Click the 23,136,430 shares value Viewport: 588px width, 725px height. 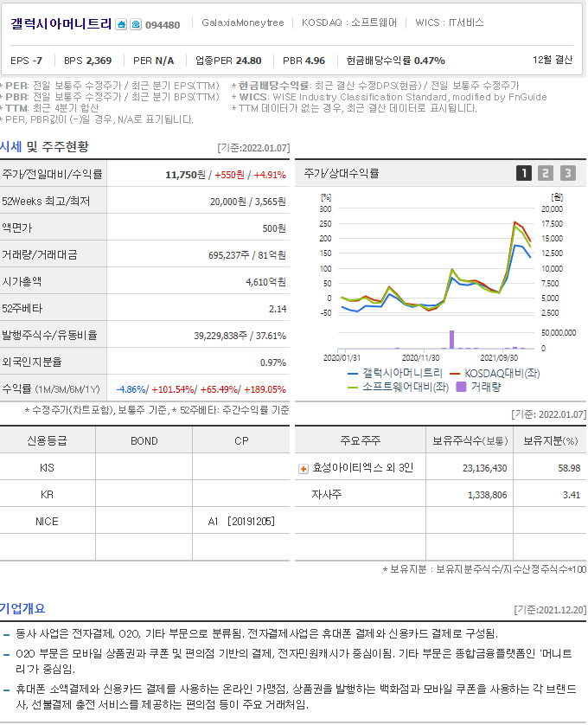pos(485,468)
